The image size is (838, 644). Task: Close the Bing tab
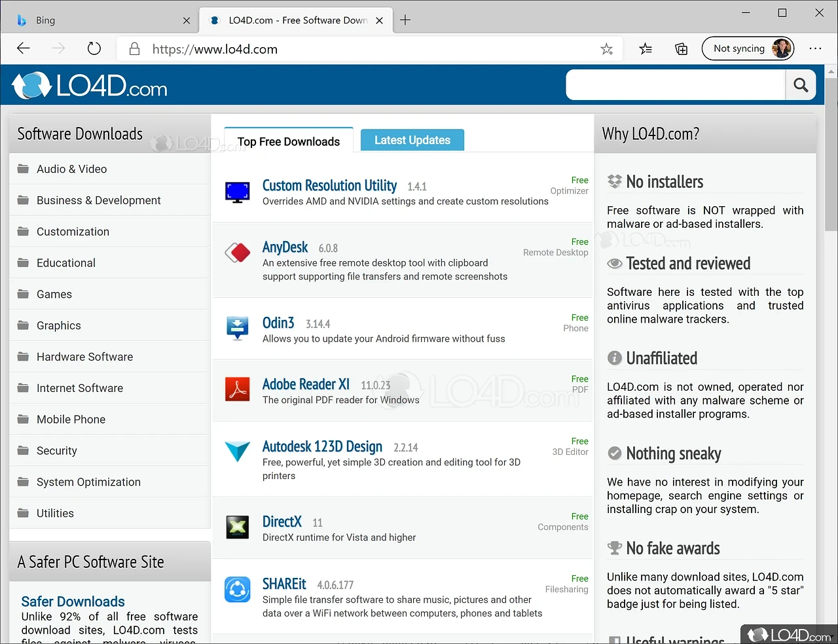[x=187, y=20]
